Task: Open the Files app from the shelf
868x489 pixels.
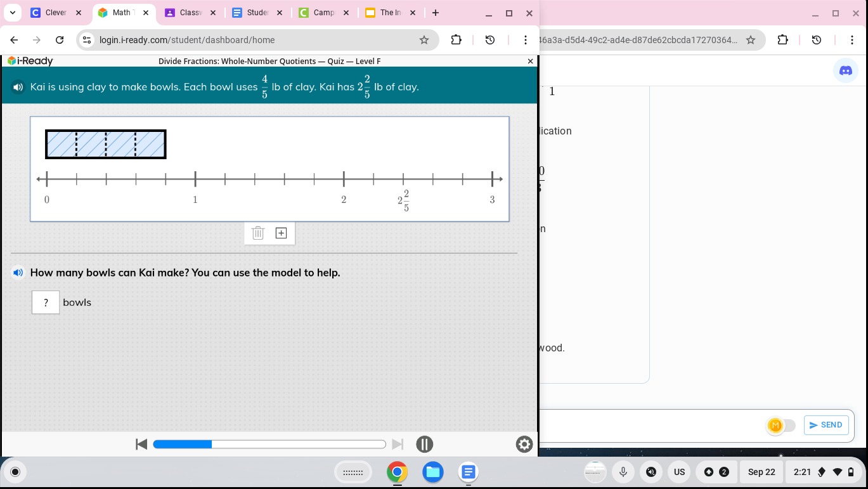Action: coord(433,472)
